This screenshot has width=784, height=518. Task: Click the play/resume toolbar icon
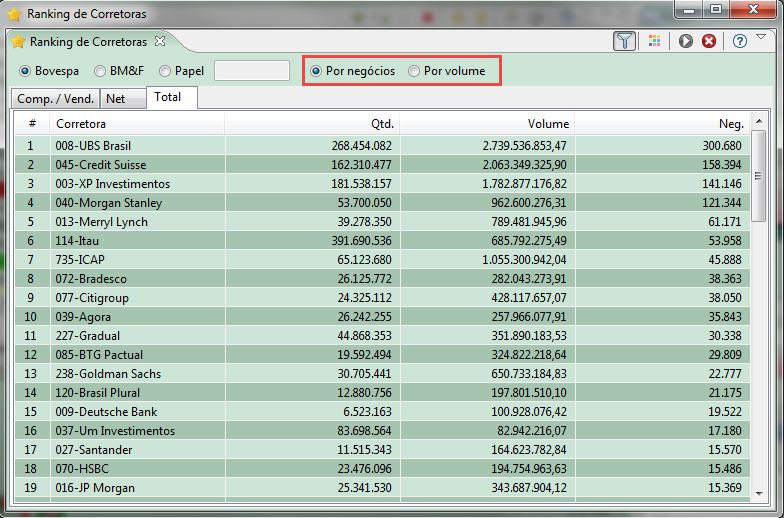(x=686, y=41)
